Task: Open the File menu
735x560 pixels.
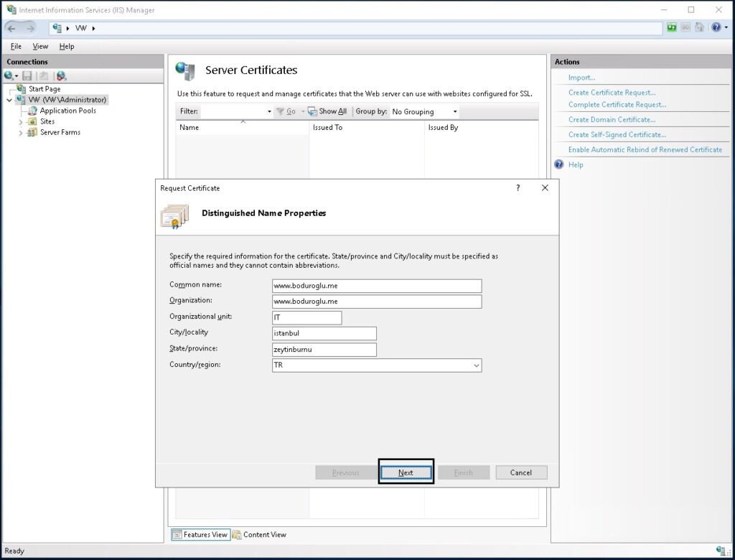Action: tap(16, 46)
